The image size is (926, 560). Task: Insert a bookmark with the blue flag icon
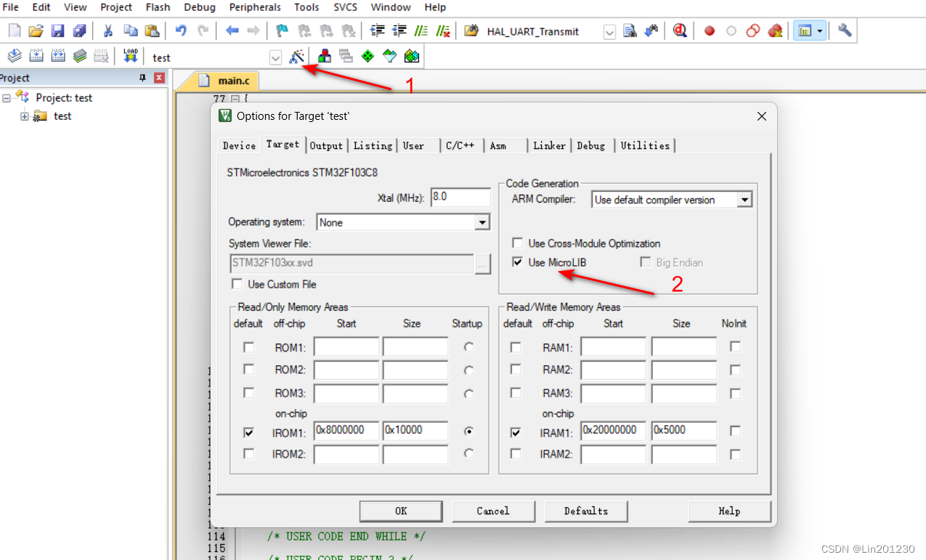coord(283,31)
